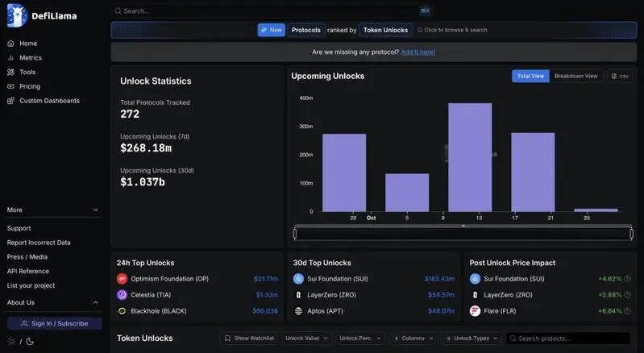644x353 pixels.
Task: Expand the More section chevron
Action: (96, 210)
